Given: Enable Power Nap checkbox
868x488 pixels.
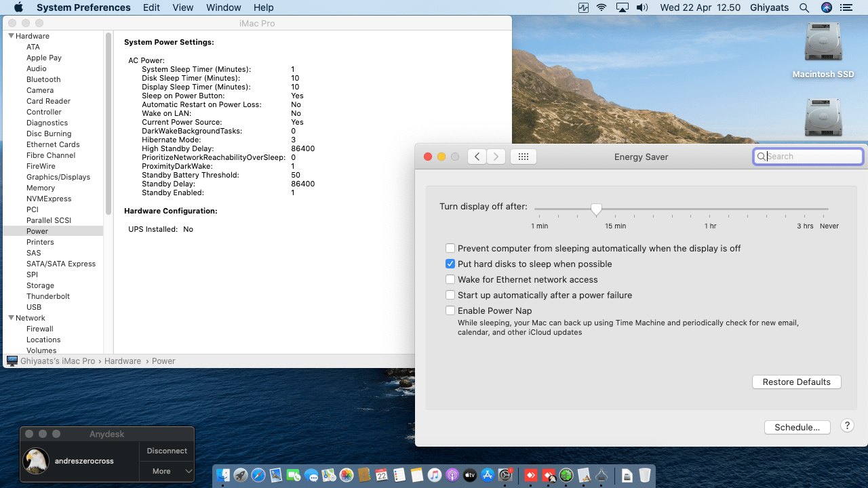Looking at the screenshot, I should 450,310.
